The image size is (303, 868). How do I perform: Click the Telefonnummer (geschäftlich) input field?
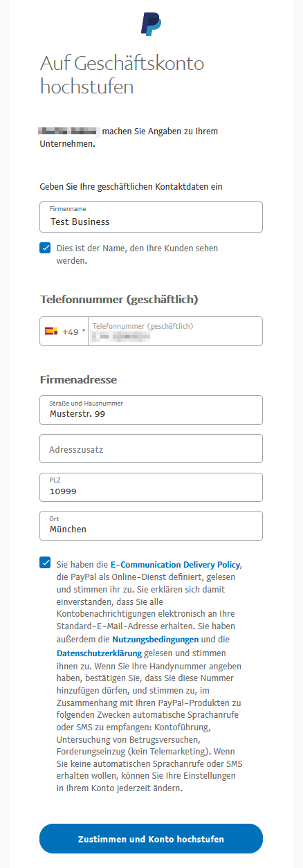pyautogui.click(x=176, y=332)
